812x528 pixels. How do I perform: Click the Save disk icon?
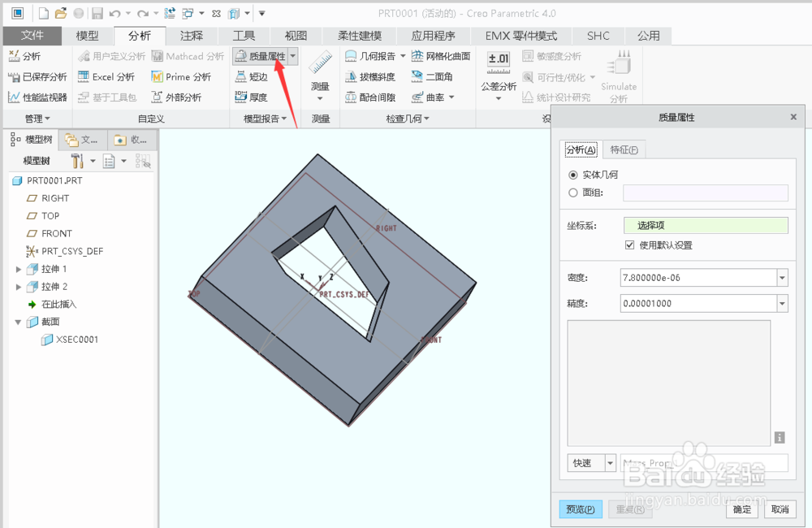(x=97, y=14)
